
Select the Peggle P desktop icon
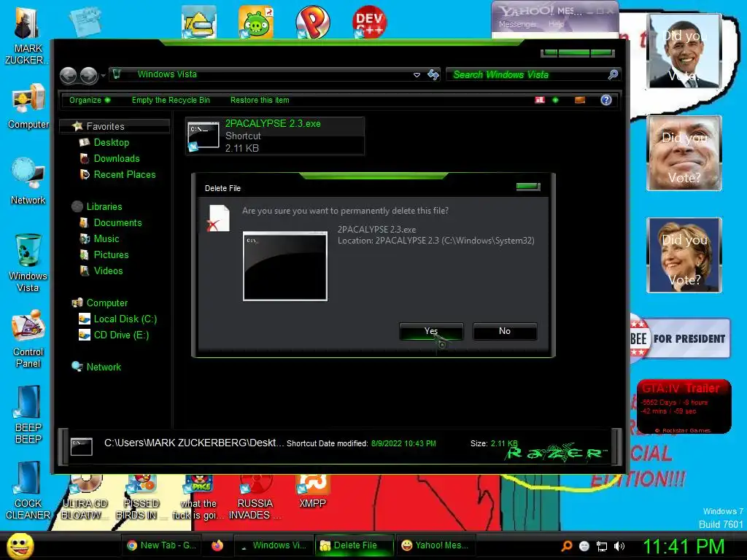313,21
